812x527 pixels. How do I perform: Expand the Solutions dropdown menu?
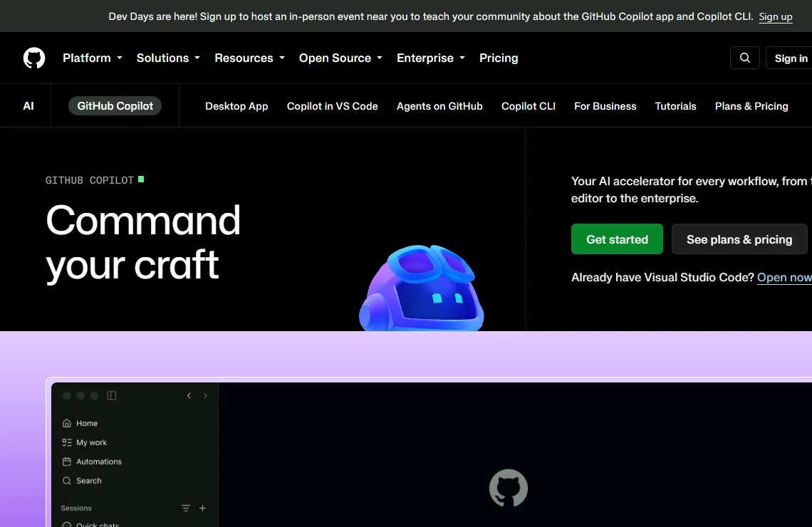pos(168,58)
